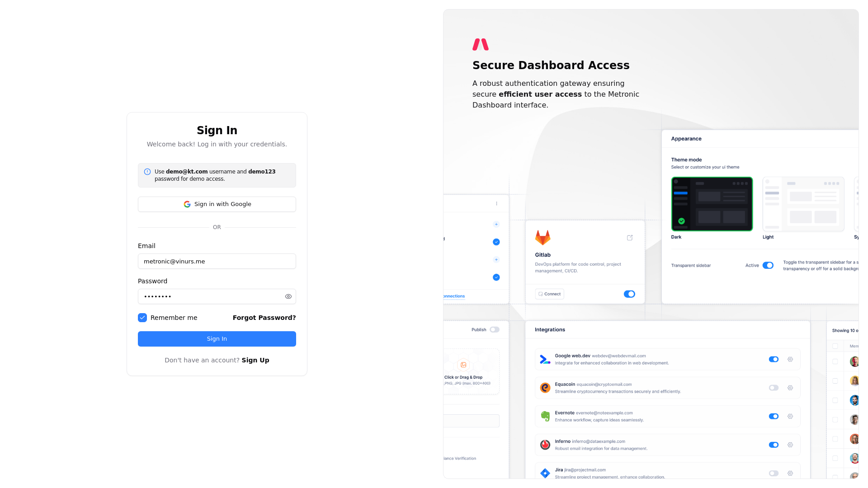Click the Evernote elephant icon

(545, 416)
